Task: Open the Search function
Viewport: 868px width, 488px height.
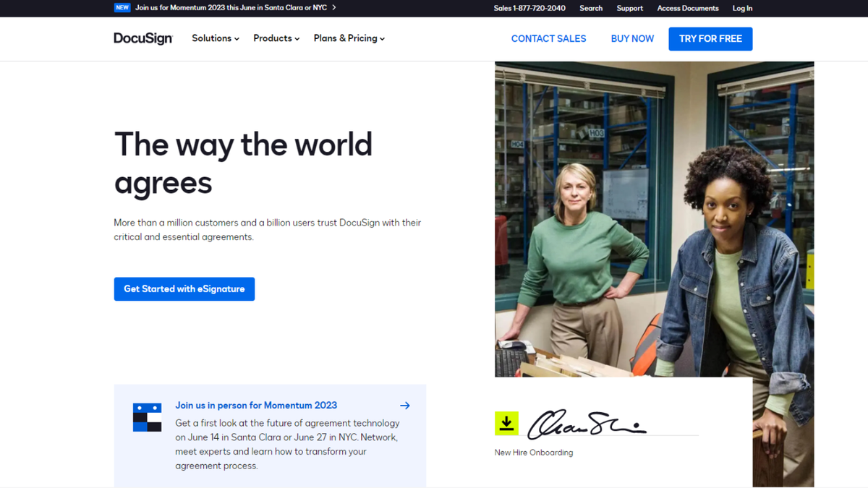Action: (x=590, y=8)
